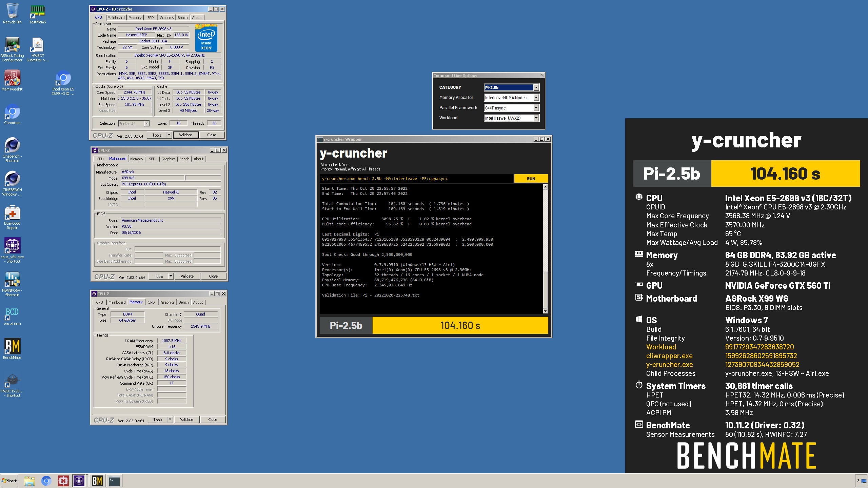Click the yellow 104.160 s result bar in wrapper
This screenshot has width=868, height=488.
coord(460,325)
